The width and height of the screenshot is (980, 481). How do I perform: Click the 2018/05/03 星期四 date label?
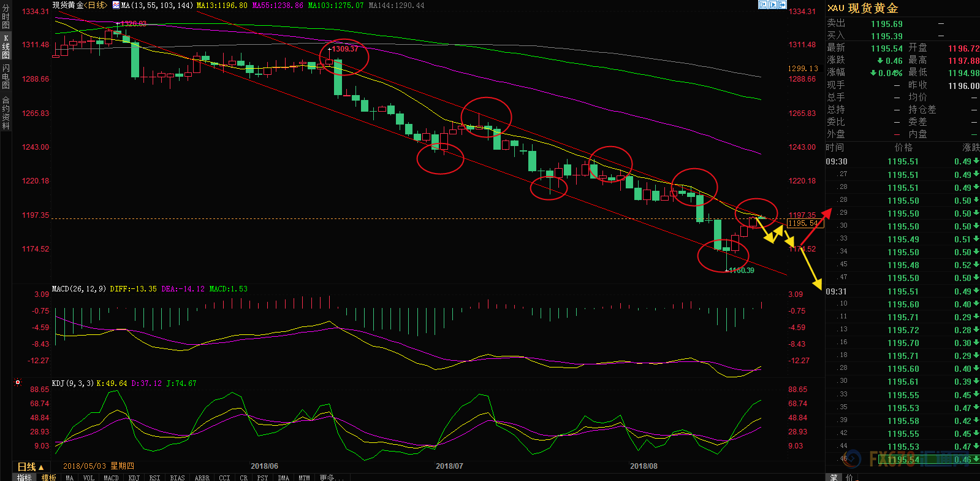tap(98, 466)
